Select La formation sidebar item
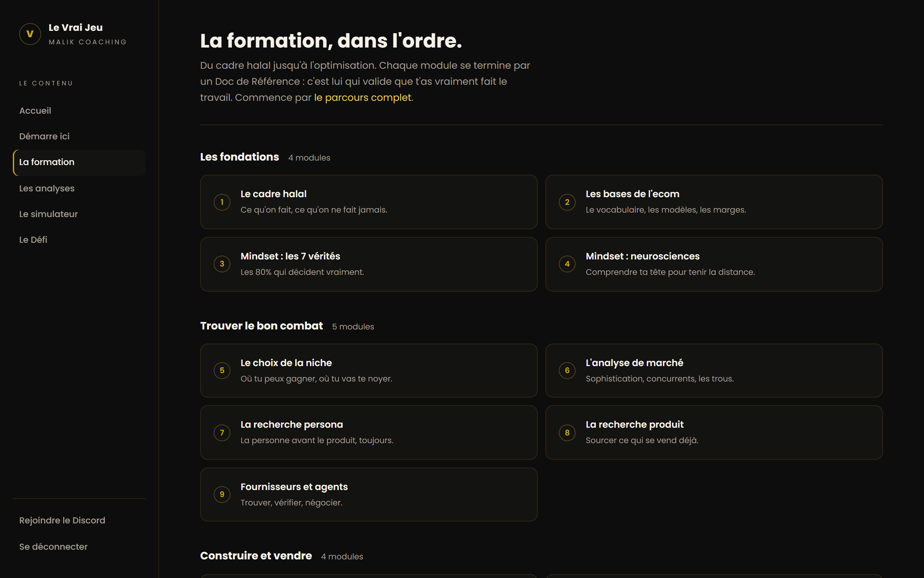924x578 pixels. click(80, 162)
